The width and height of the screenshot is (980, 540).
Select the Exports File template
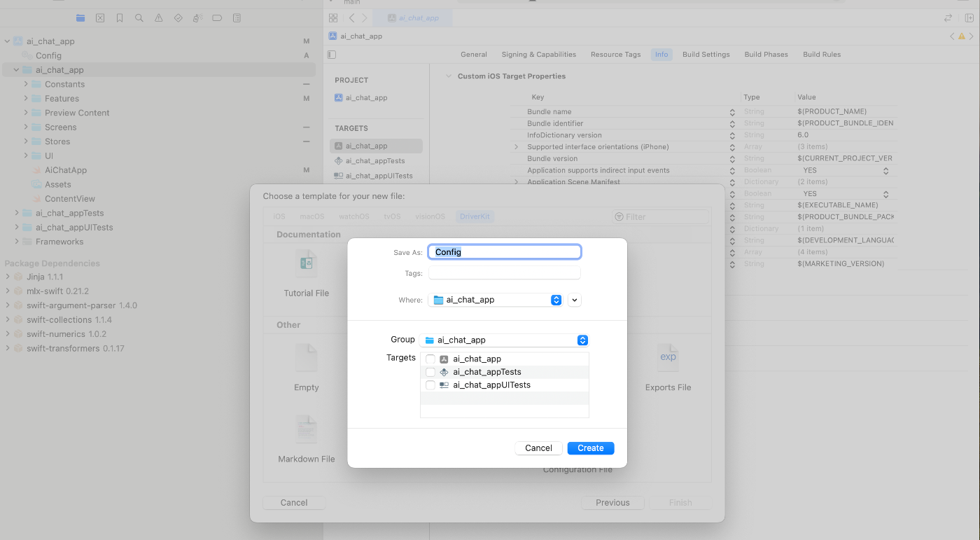pyautogui.click(x=668, y=358)
